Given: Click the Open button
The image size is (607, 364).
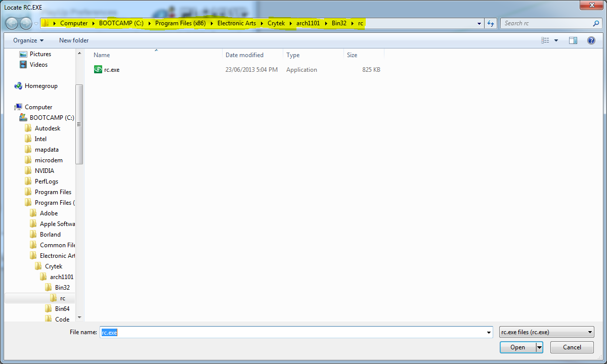Looking at the screenshot, I should tap(517, 347).
